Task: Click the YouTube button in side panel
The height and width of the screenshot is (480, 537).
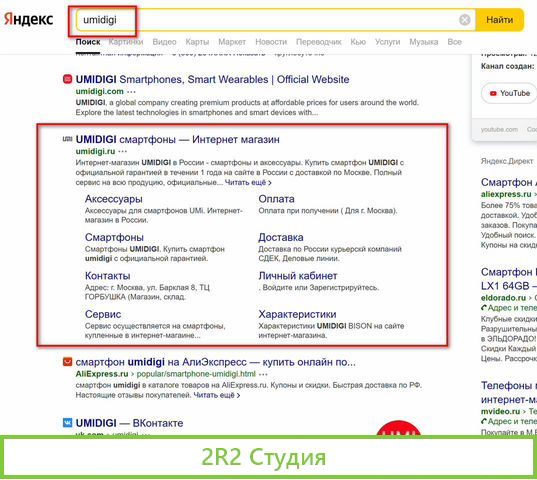Action: click(510, 93)
